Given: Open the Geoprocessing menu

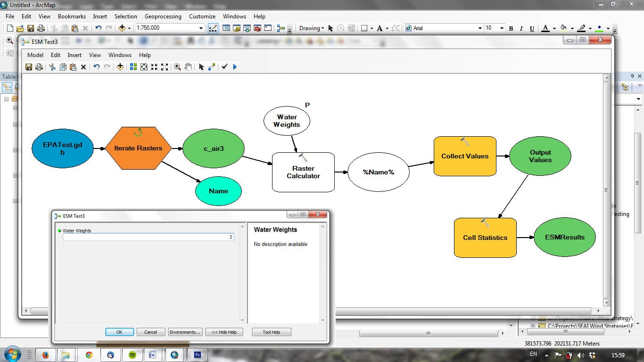Looking at the screenshot, I should tap(163, 16).
